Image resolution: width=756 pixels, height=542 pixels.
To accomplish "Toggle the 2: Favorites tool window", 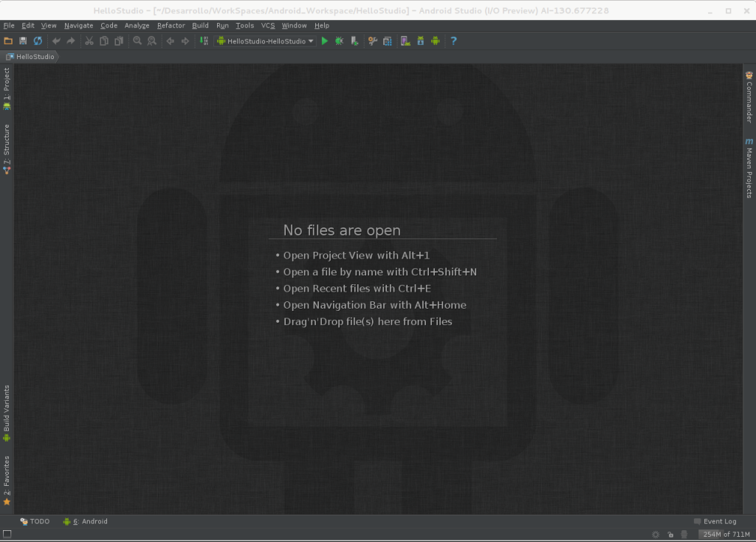I will [7, 481].
